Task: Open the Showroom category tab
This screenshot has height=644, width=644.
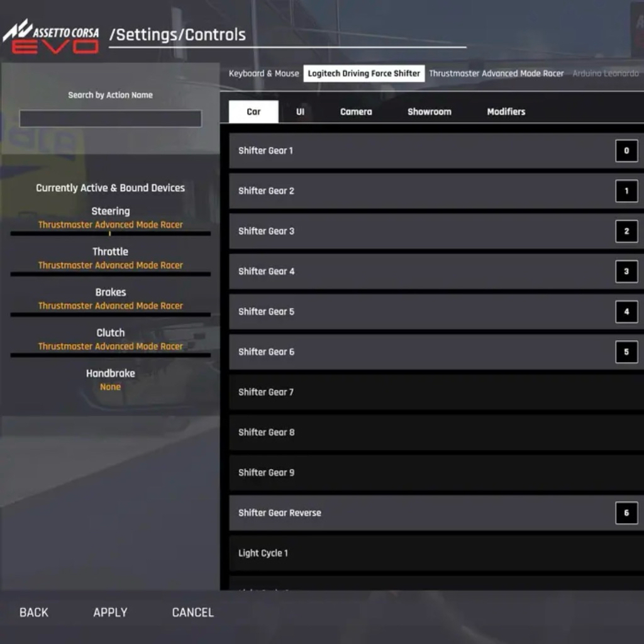Action: (429, 112)
